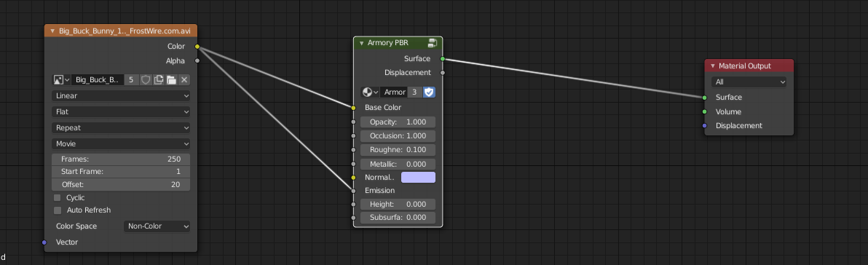The image size is (868, 265).
Task: Click the image browse icon in texture node
Action: [61, 79]
